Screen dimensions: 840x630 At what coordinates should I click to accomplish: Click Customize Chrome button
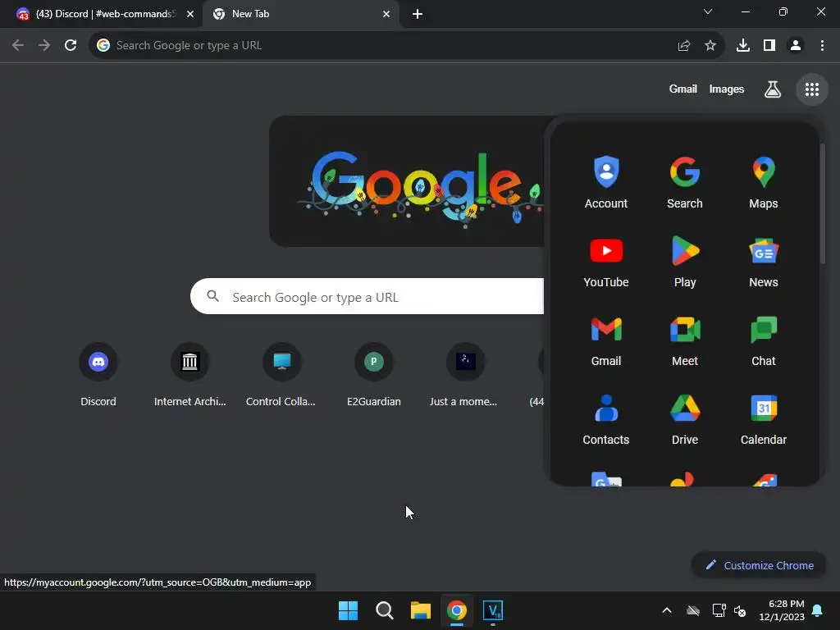759,565
